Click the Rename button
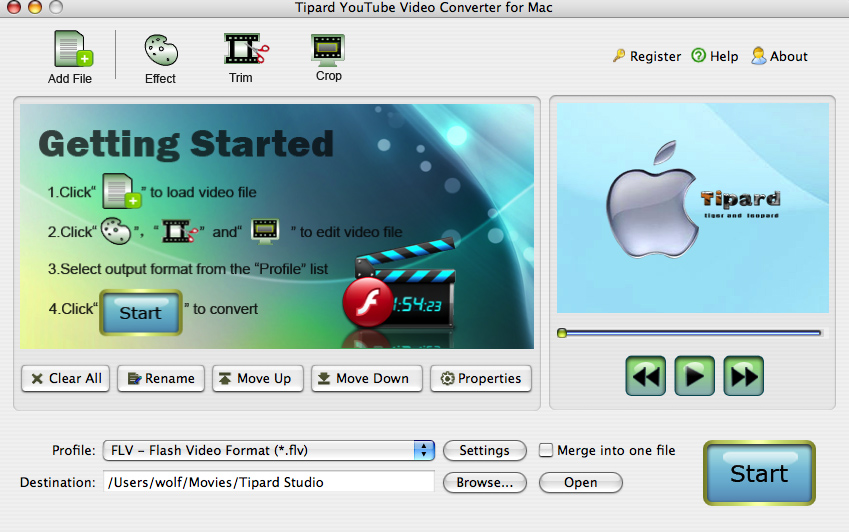Image resolution: width=849 pixels, height=532 pixels. 160,379
